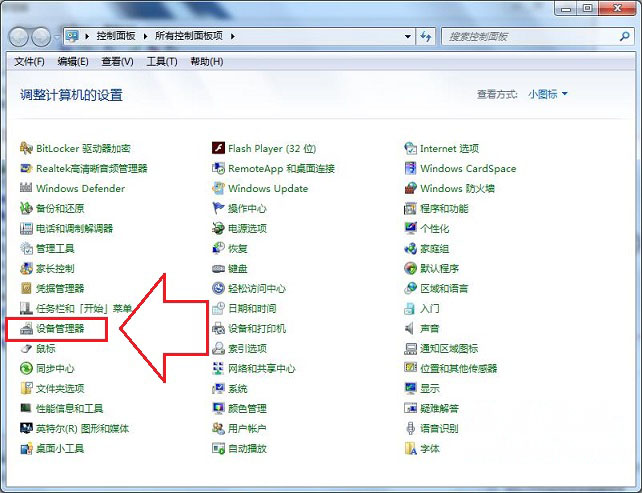
Task: Open the 位置和其他传感器 link
Action: coord(459,369)
